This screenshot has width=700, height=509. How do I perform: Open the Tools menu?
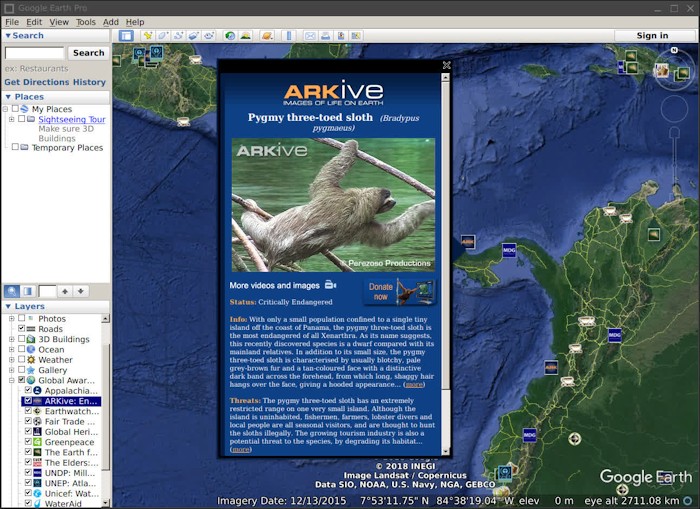[86, 22]
